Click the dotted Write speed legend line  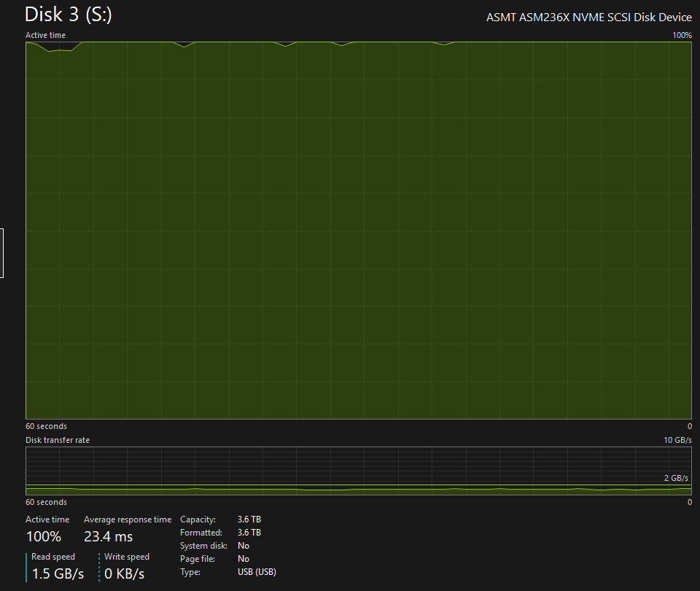pyautogui.click(x=99, y=566)
